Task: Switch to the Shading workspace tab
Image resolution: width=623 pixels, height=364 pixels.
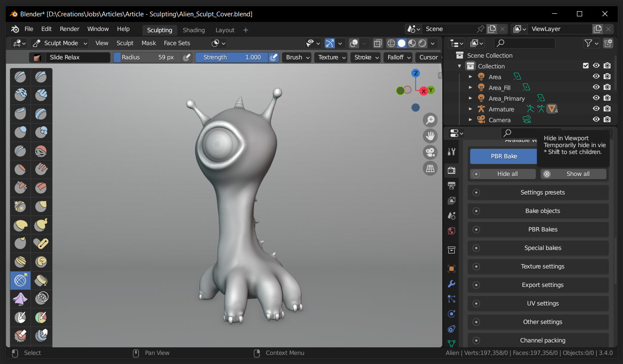Action: (194, 30)
